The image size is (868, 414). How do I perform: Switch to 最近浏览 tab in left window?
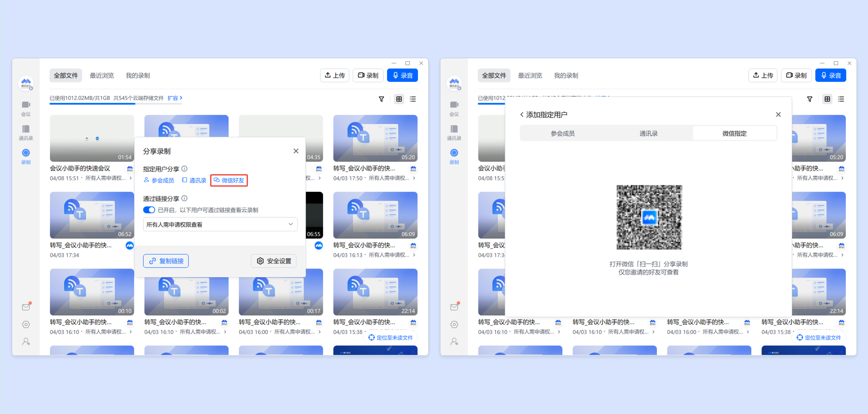102,75
